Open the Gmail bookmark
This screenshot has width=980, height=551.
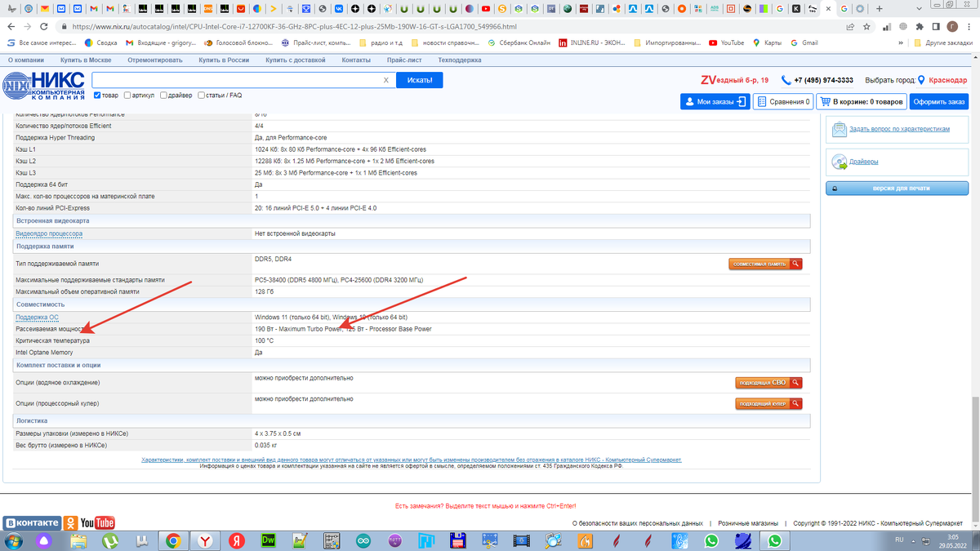[x=803, y=42]
